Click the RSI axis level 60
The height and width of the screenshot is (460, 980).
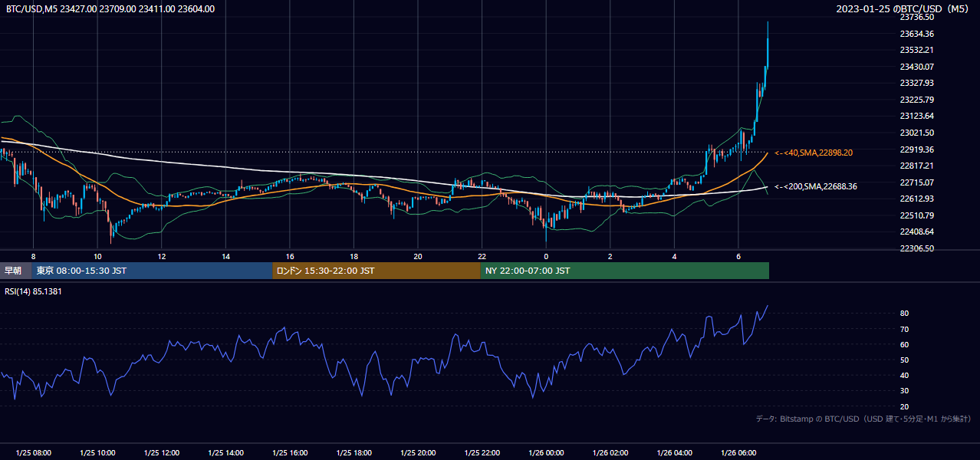point(905,344)
